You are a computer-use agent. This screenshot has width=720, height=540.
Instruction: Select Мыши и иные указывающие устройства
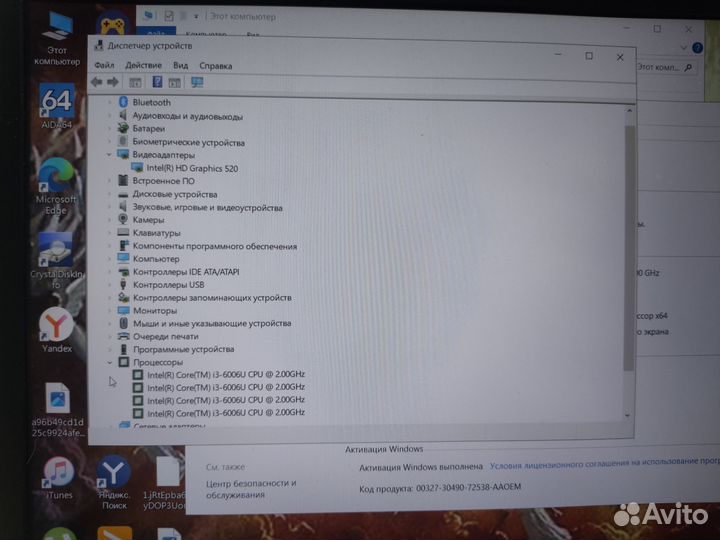tap(212, 324)
